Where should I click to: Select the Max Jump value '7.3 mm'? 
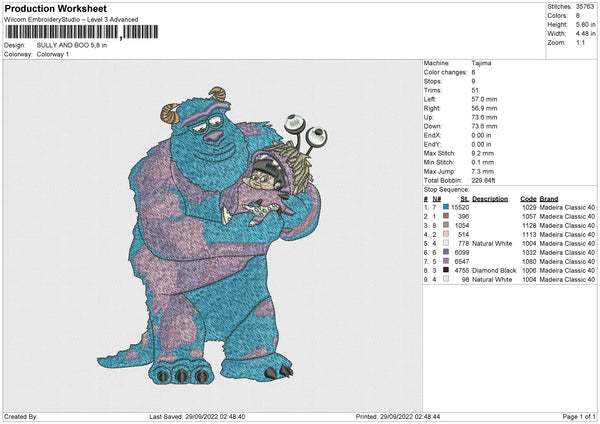tap(483, 171)
